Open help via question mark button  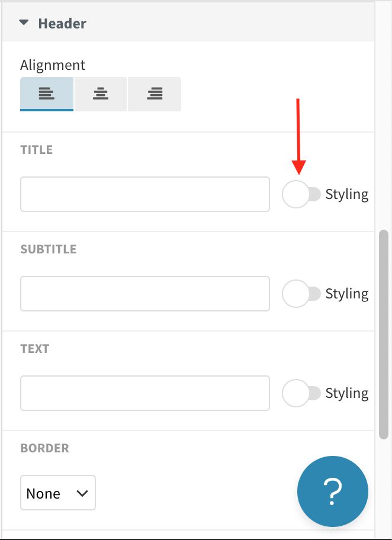point(333,491)
